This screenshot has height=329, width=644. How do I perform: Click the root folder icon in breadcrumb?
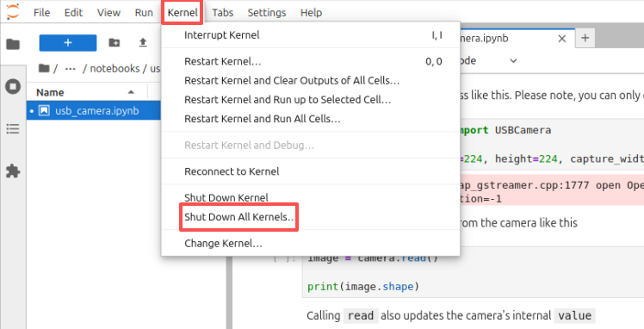tap(44, 68)
